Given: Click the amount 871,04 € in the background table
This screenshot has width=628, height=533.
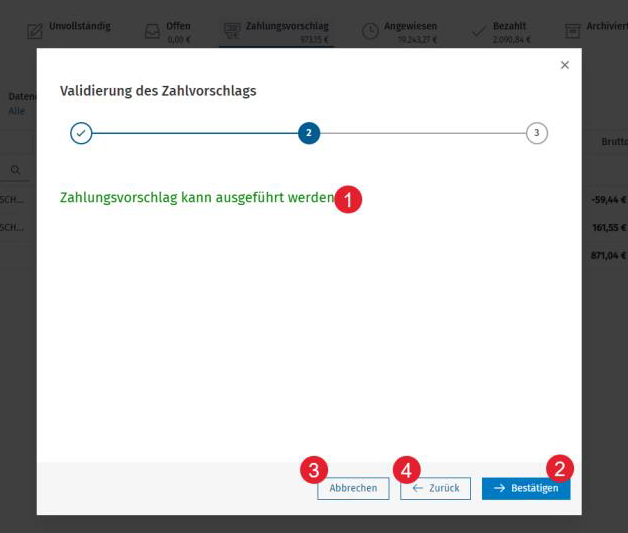Looking at the screenshot, I should (608, 255).
